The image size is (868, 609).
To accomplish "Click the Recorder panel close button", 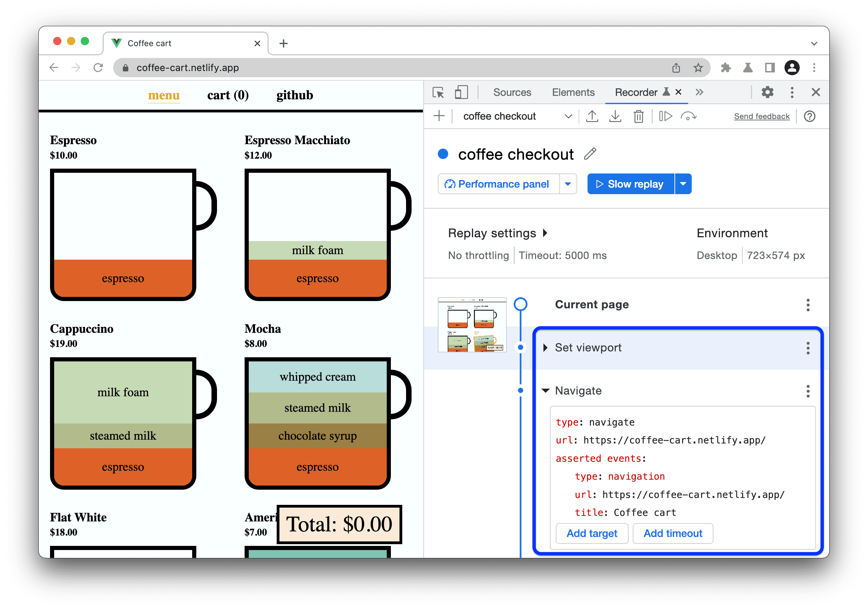I will [x=681, y=92].
